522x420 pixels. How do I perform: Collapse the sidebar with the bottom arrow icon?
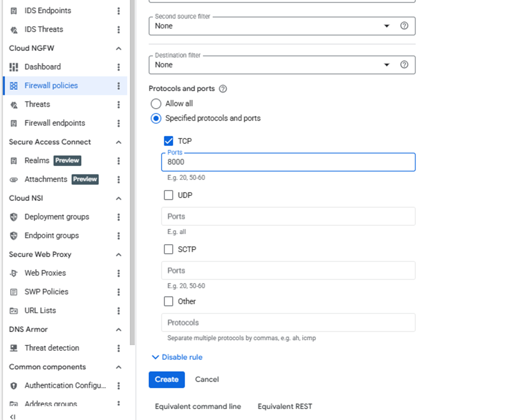coord(13,417)
